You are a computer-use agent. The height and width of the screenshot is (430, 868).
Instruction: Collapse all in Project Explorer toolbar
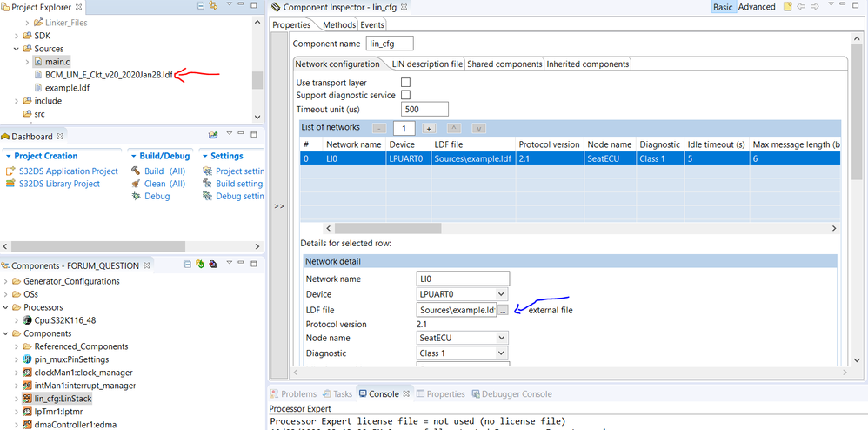200,6
